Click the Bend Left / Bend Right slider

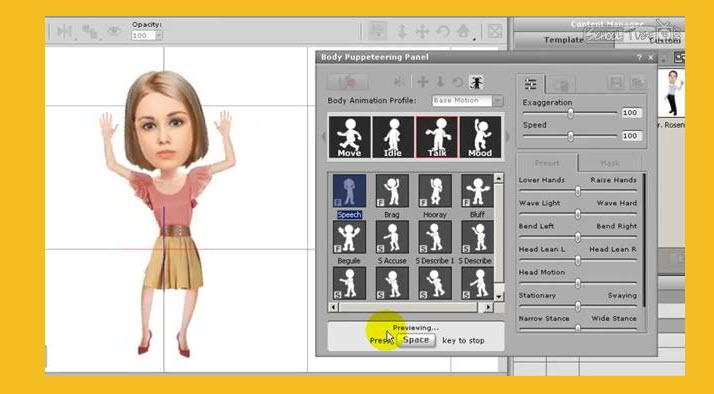click(577, 237)
